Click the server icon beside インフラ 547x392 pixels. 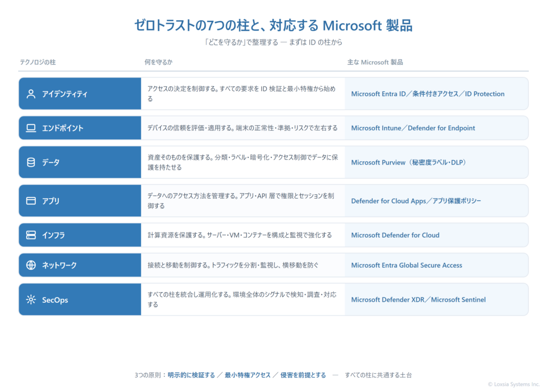tap(31, 235)
